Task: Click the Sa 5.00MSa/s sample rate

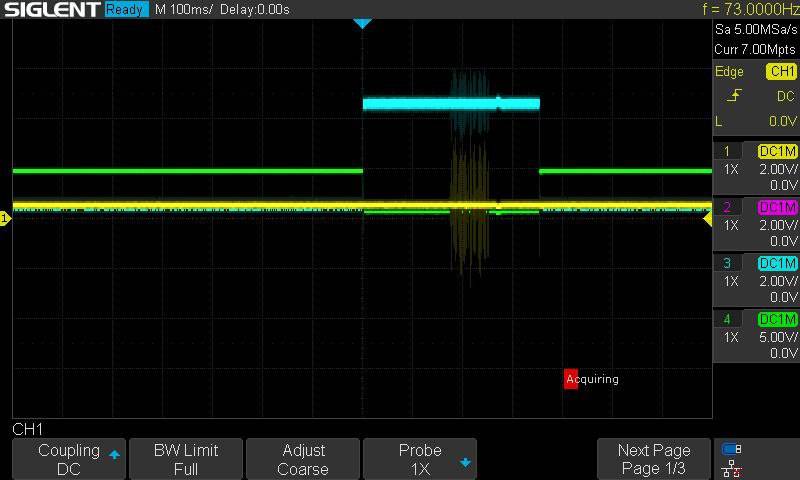Action: (756, 30)
